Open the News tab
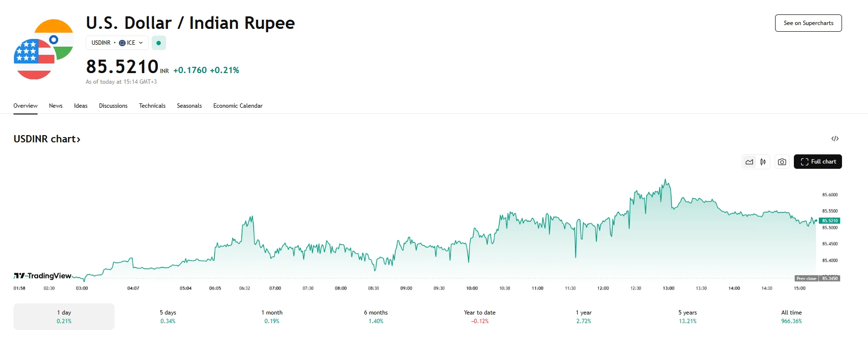The height and width of the screenshot is (340, 868). [x=56, y=106]
